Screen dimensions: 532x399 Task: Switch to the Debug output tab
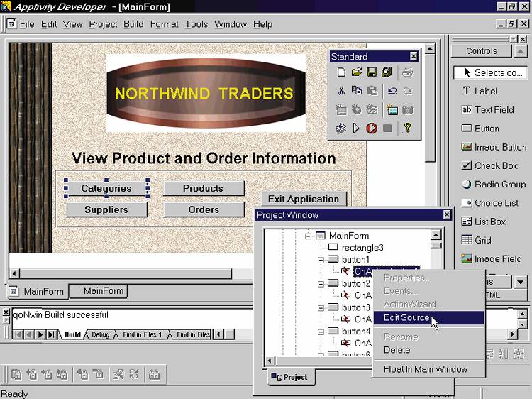coord(101,335)
